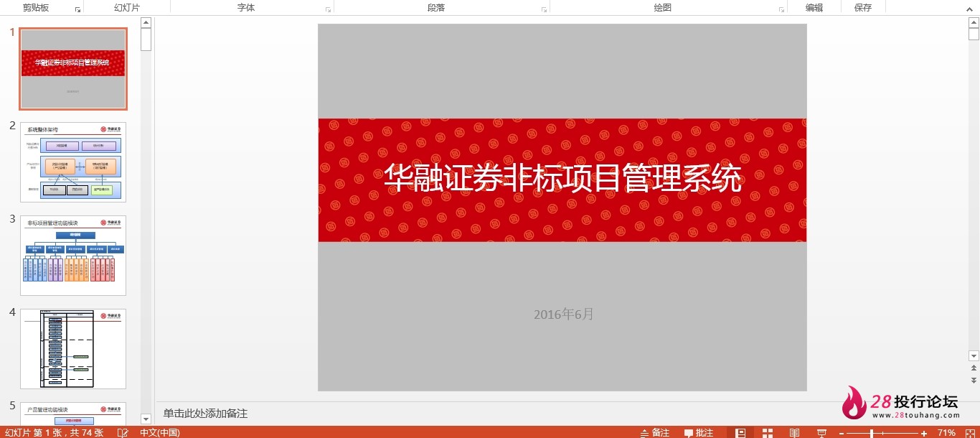Image resolution: width=980 pixels, height=438 pixels.
Task: Select slide 1 thumbnail
Action: coord(73,69)
